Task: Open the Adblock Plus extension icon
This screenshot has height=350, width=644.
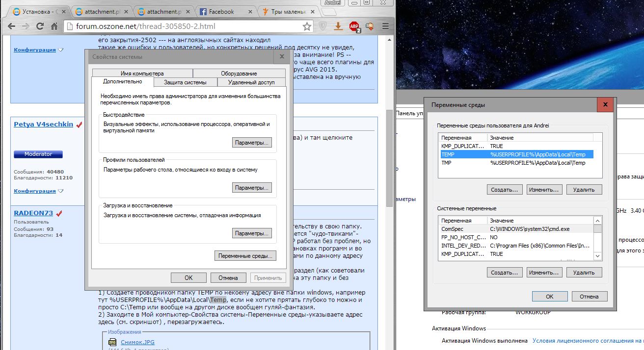Action: click(x=354, y=26)
